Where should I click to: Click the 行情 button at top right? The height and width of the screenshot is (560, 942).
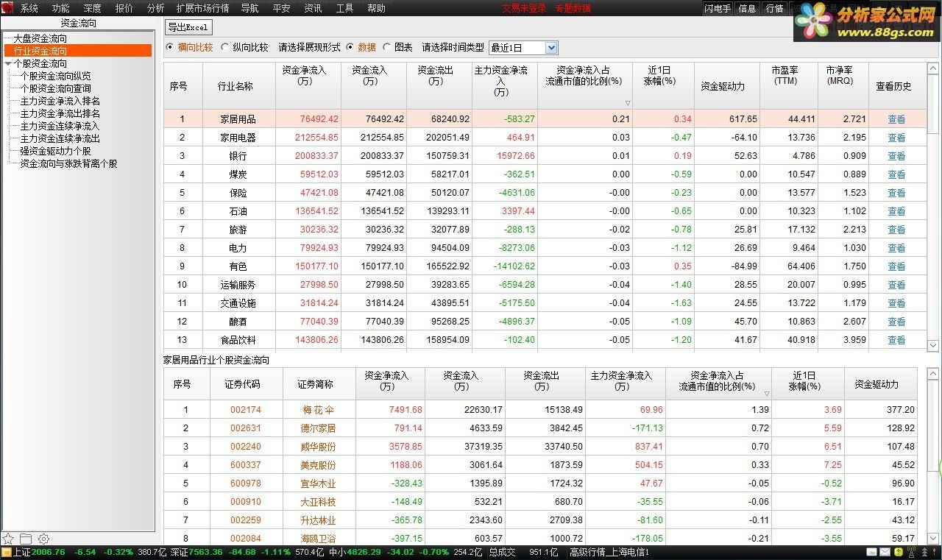pos(775,9)
